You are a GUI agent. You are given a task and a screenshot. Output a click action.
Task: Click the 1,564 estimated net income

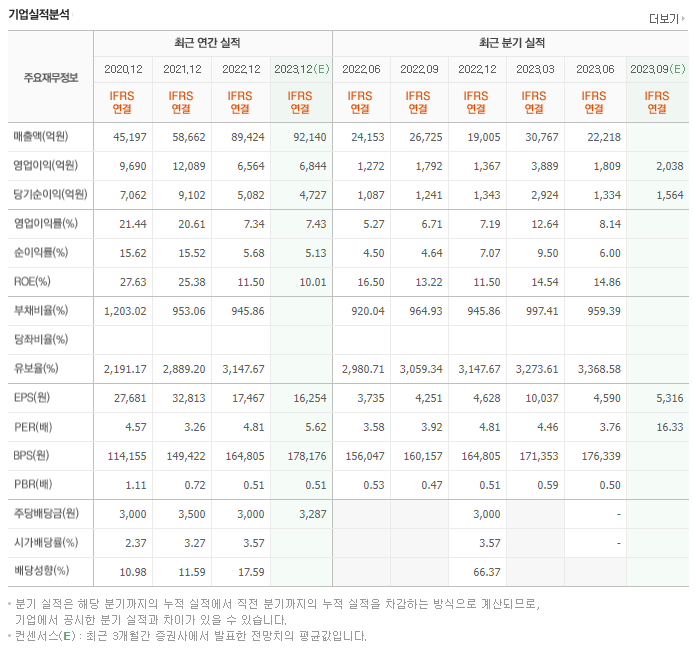670,195
